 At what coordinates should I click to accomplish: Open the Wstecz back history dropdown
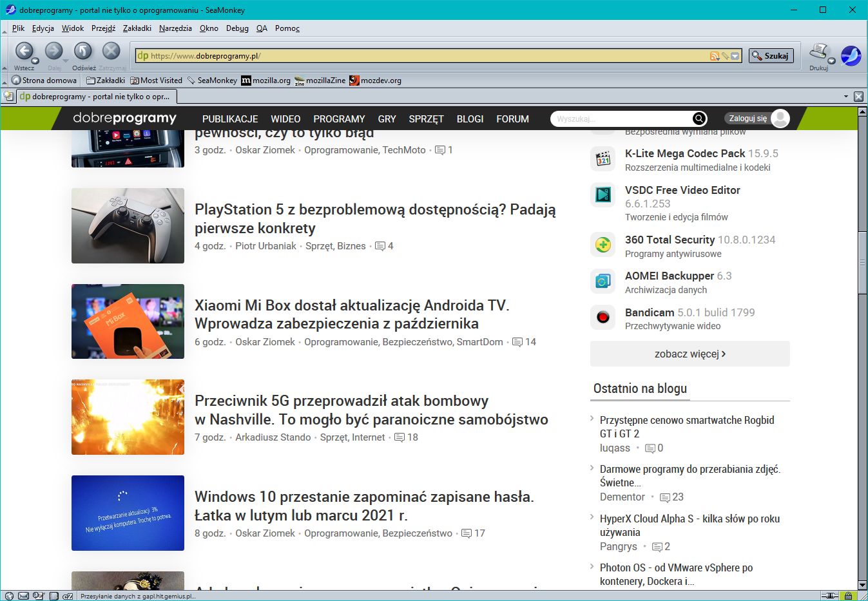(35, 61)
